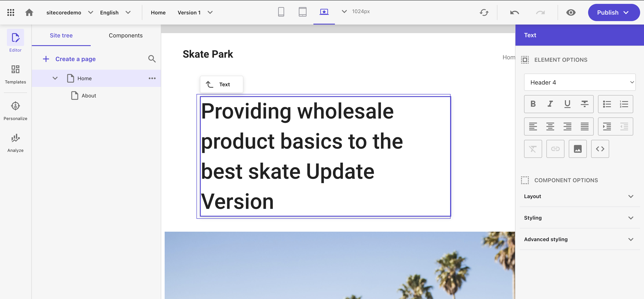Click into the heading text block

point(325,156)
